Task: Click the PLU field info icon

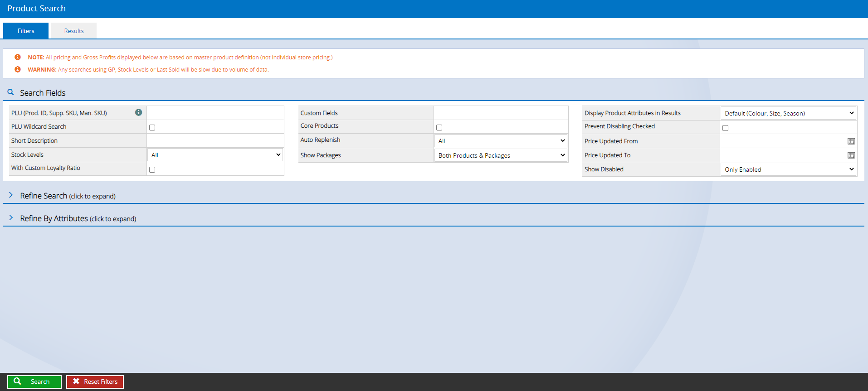Action: tap(138, 112)
